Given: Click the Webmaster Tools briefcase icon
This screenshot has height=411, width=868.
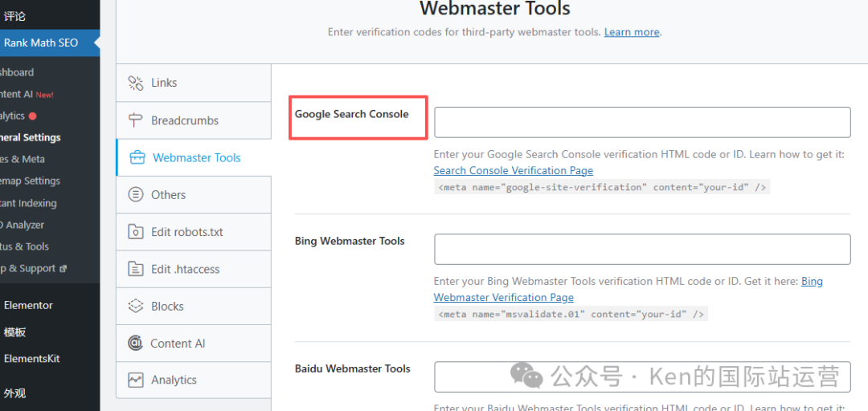Looking at the screenshot, I should (x=137, y=158).
